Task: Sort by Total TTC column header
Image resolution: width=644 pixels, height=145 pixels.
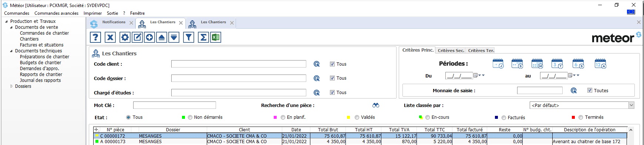Action: click(435, 130)
